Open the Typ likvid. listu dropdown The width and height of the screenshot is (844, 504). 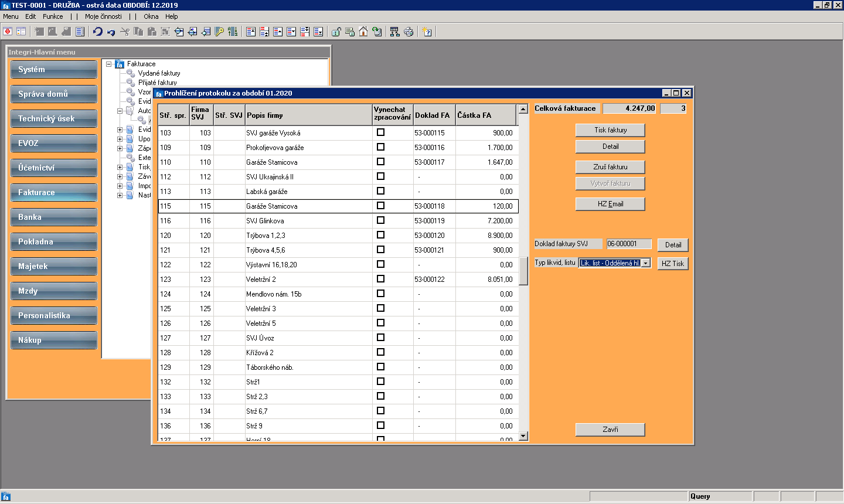click(646, 263)
